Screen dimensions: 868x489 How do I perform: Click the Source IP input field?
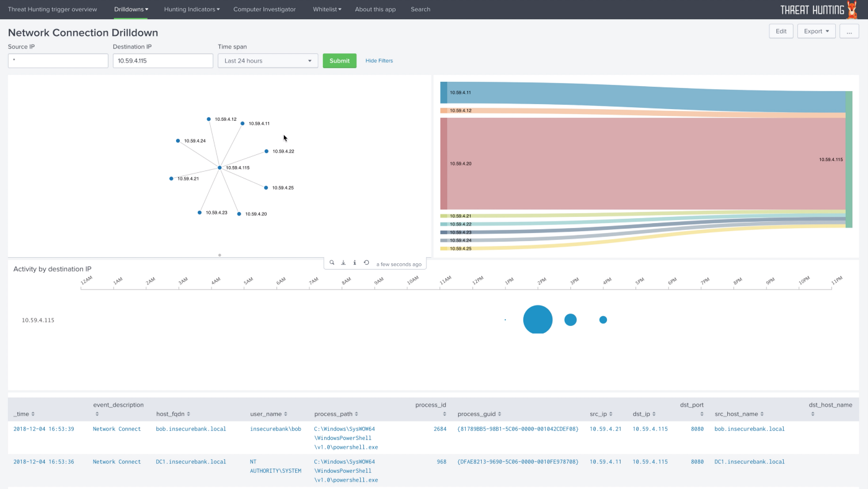(x=58, y=61)
